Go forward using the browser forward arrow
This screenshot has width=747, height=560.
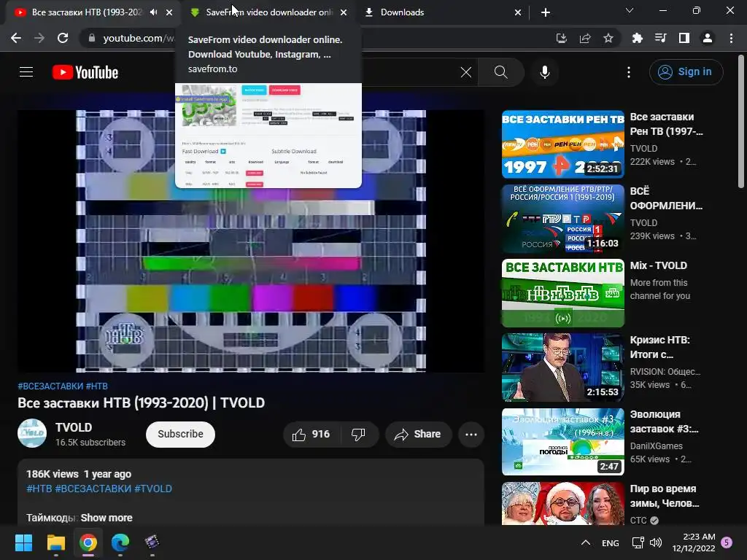click(x=39, y=38)
